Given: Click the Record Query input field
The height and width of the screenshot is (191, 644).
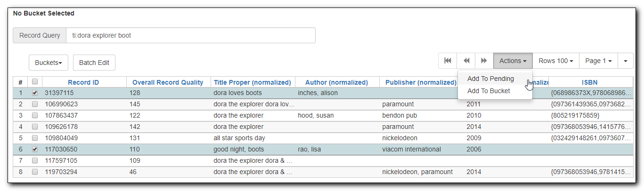Looking at the screenshot, I should [x=190, y=35].
